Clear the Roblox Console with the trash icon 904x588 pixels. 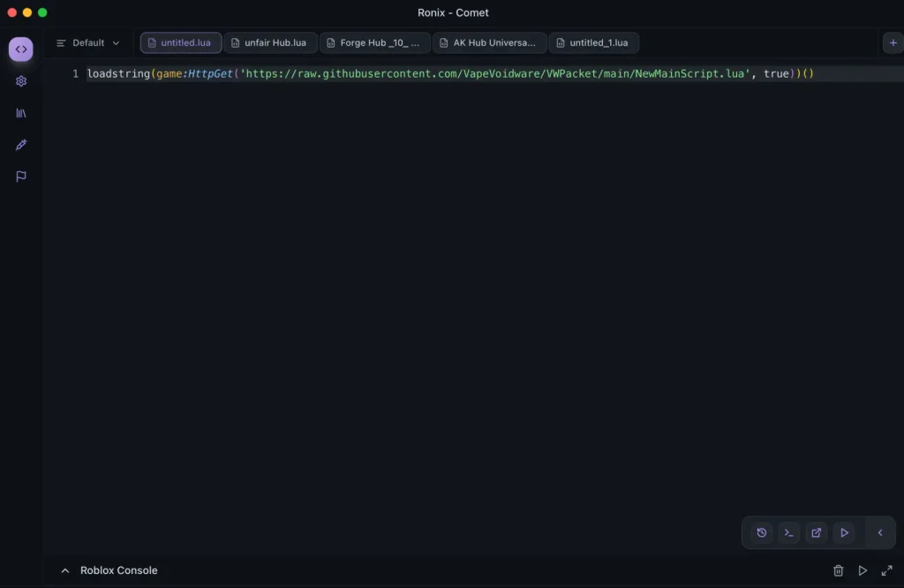pyautogui.click(x=838, y=570)
